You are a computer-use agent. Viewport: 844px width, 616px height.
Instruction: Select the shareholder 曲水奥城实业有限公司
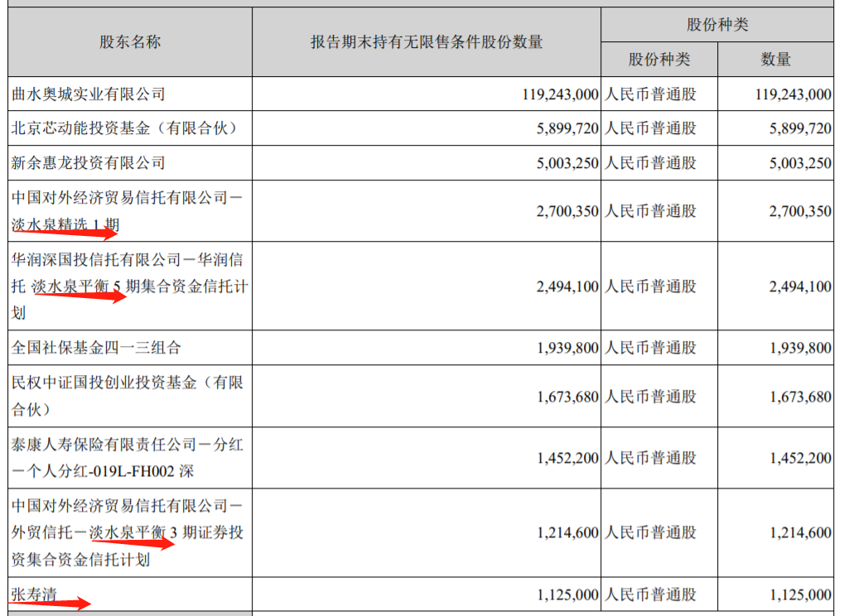point(89,94)
